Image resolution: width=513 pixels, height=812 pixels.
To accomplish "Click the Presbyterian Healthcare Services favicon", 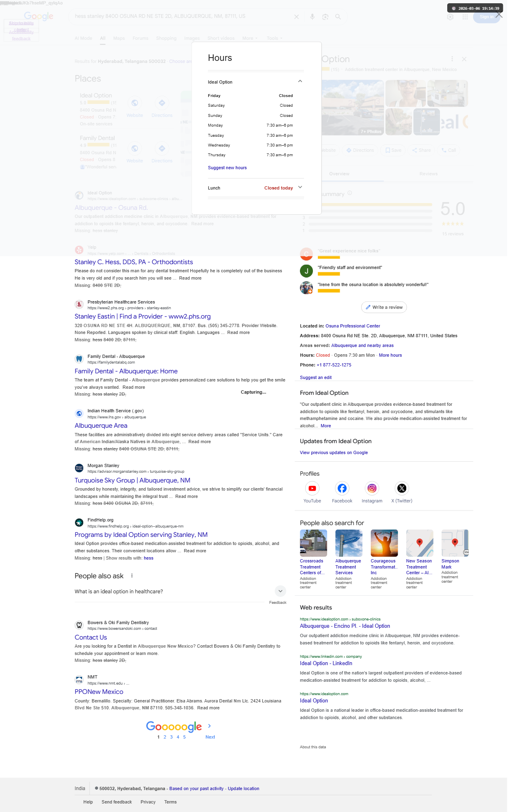I will pos(79,304).
